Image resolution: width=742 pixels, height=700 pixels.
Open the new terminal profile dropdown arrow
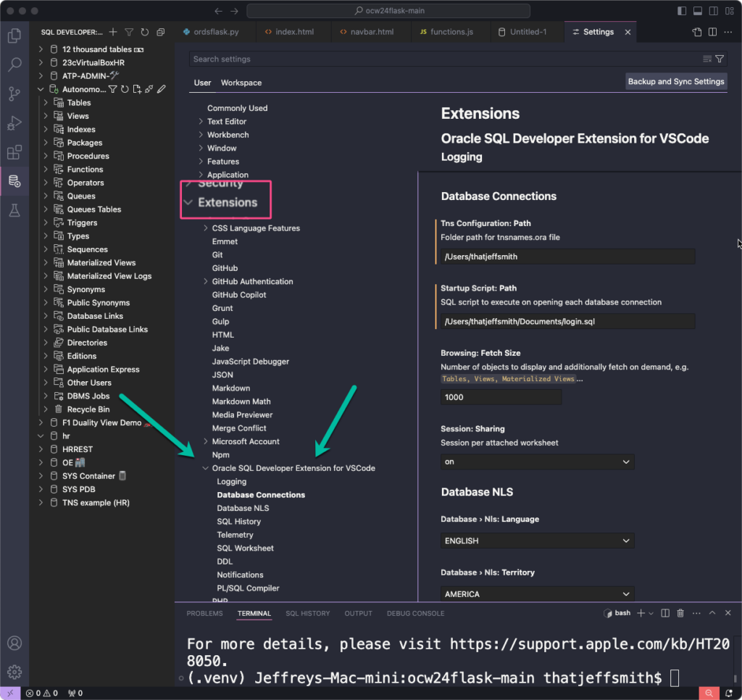coord(651,613)
